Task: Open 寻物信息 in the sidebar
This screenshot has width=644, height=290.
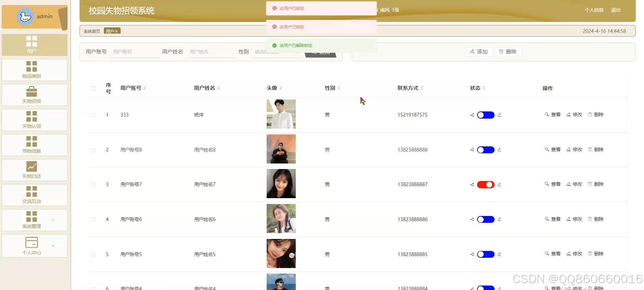Action: click(x=35, y=145)
